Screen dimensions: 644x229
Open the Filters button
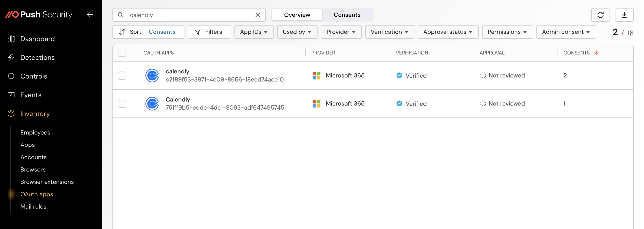pos(209,32)
